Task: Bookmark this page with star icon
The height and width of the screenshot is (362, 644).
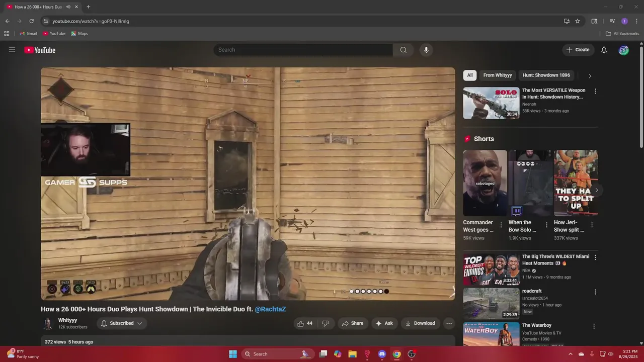Action: [x=578, y=21]
